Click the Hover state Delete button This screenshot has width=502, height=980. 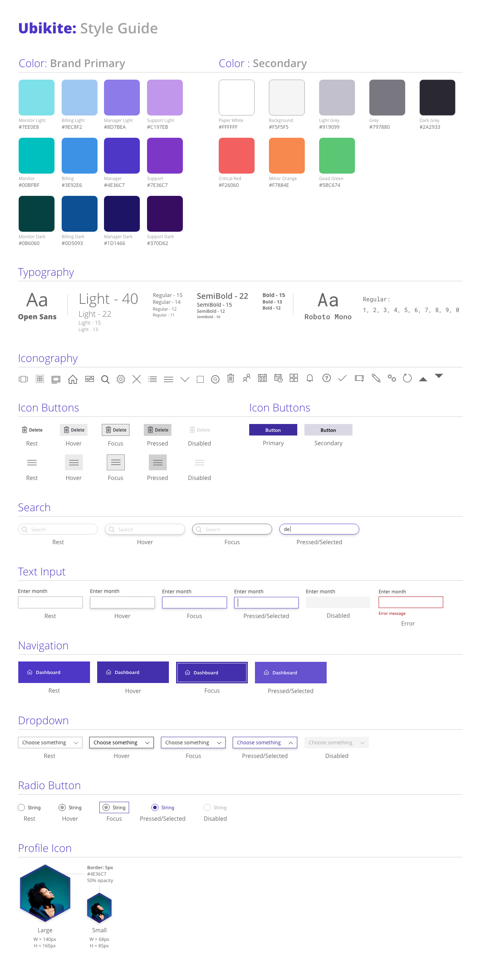[x=74, y=430]
